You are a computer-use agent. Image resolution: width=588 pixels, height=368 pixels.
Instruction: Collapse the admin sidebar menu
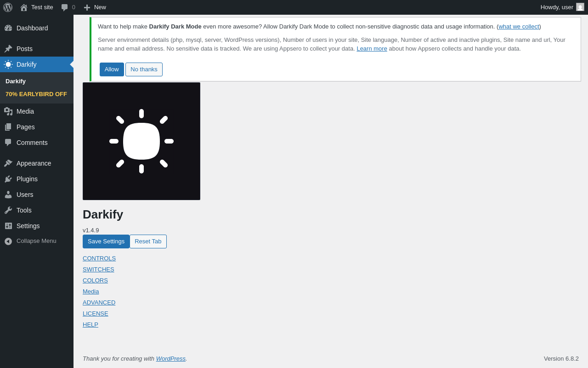(x=37, y=241)
